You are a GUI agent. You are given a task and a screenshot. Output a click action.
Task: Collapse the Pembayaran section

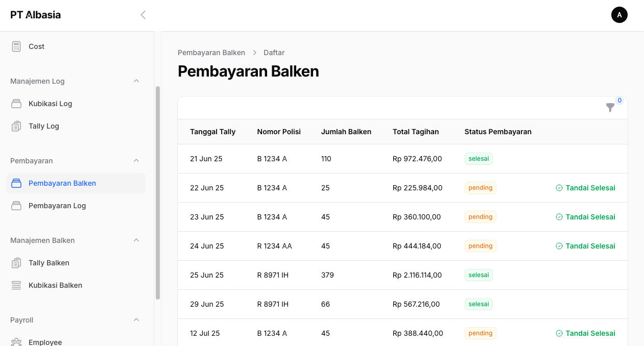click(x=136, y=161)
